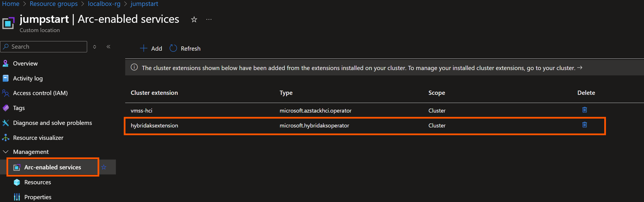Click the sidebar Search field

click(44, 47)
